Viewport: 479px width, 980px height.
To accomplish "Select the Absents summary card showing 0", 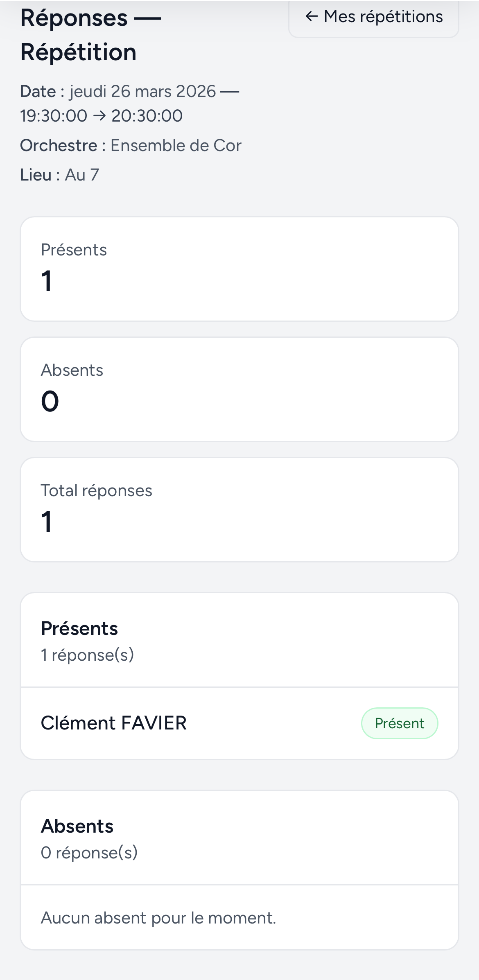I will pos(239,387).
